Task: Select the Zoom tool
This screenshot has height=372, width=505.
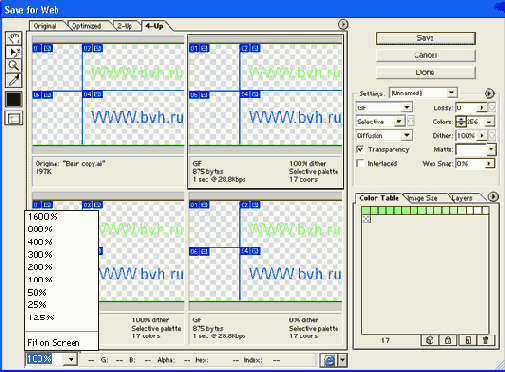Action: tap(14, 66)
